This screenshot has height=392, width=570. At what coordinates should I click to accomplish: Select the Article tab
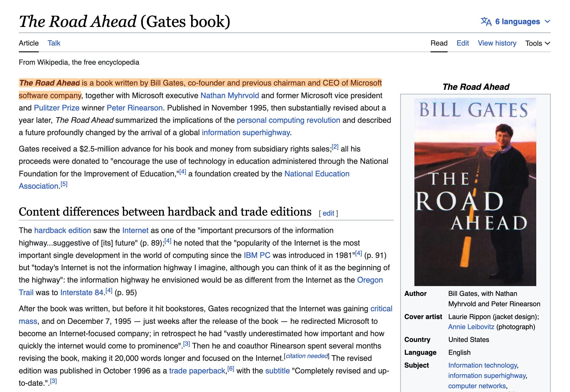click(x=29, y=43)
